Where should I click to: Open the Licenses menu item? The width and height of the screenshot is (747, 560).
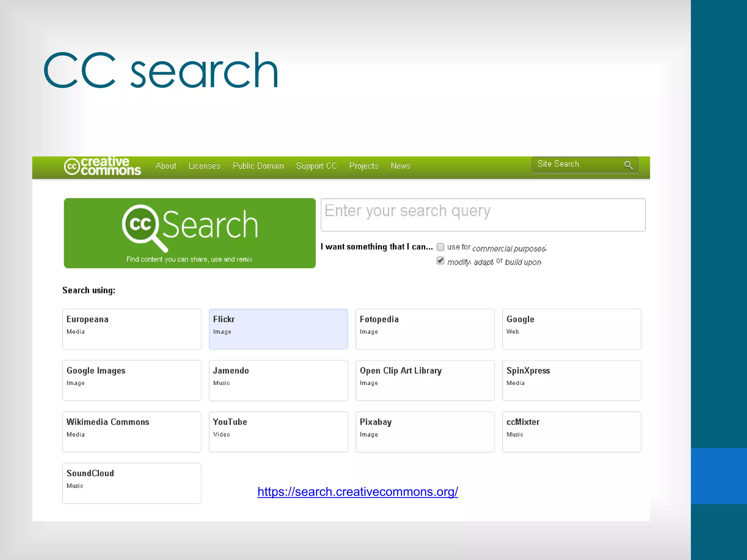204,166
